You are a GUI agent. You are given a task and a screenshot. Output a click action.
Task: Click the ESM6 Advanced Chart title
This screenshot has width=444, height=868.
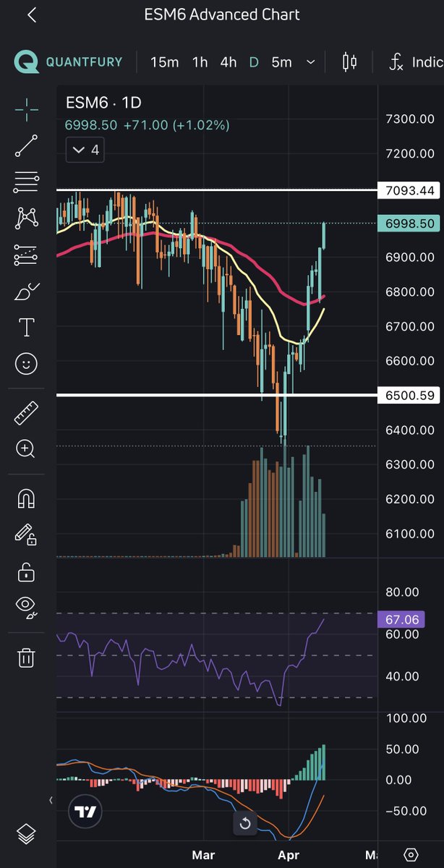click(x=222, y=14)
